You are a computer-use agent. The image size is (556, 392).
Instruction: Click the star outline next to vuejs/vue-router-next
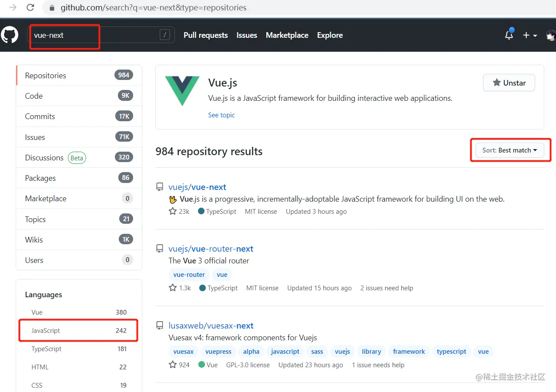[172, 287]
